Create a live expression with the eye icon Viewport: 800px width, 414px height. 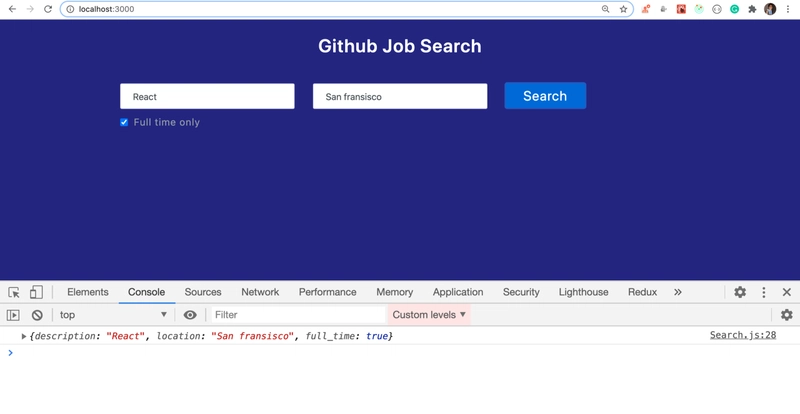190,315
